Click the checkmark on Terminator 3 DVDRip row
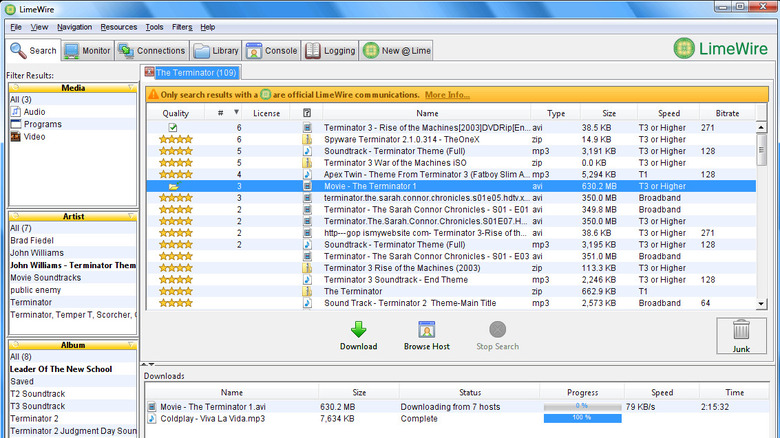This screenshot has width=780, height=438. [172, 128]
